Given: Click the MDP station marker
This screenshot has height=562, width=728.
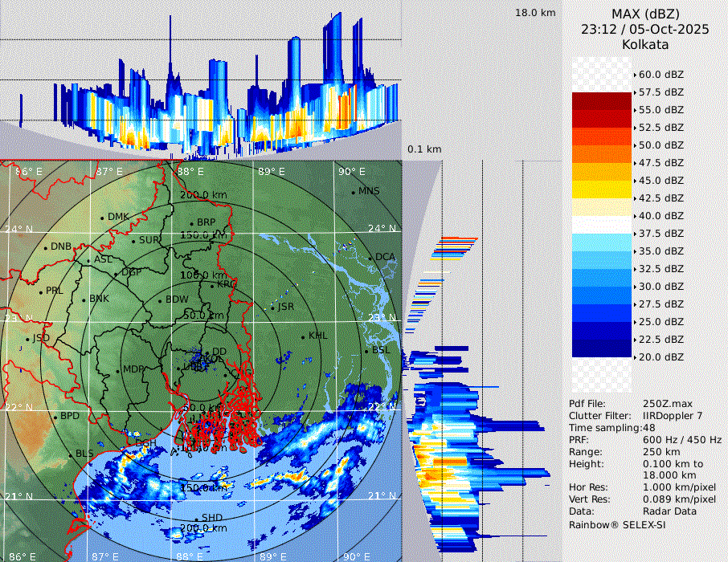Looking at the screenshot, I should (118, 370).
